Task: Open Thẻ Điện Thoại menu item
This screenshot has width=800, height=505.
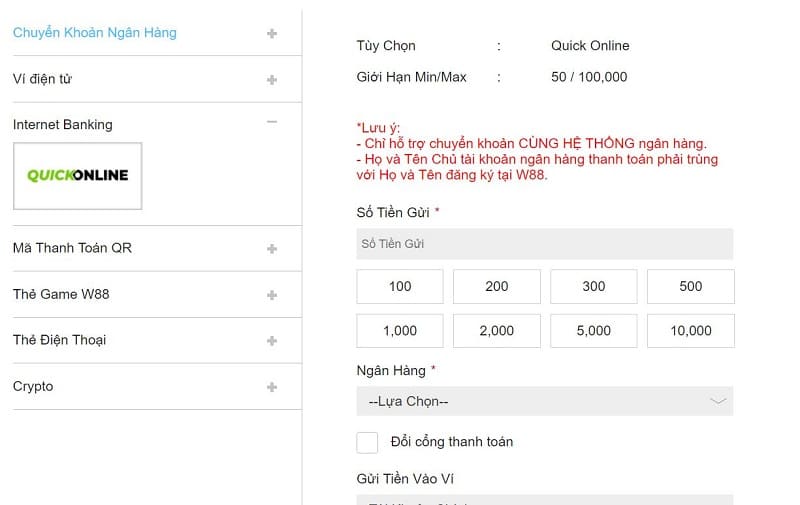Action: (x=60, y=340)
